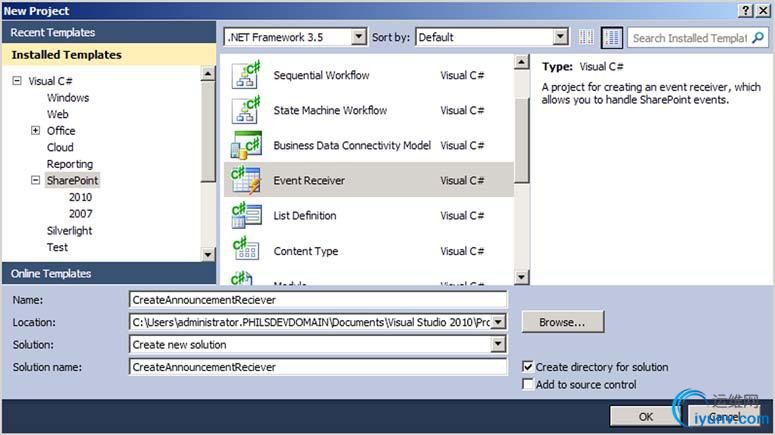Image resolution: width=775 pixels, height=435 pixels.
Task: Click the 'Sequential Workflow' template name
Action: coord(321,75)
